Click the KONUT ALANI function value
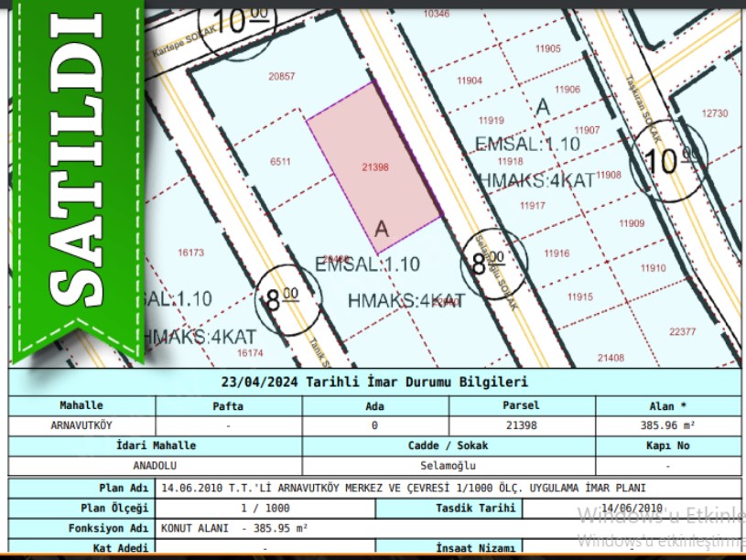Image resolution: width=746 pixels, height=560 pixels. (x=234, y=528)
